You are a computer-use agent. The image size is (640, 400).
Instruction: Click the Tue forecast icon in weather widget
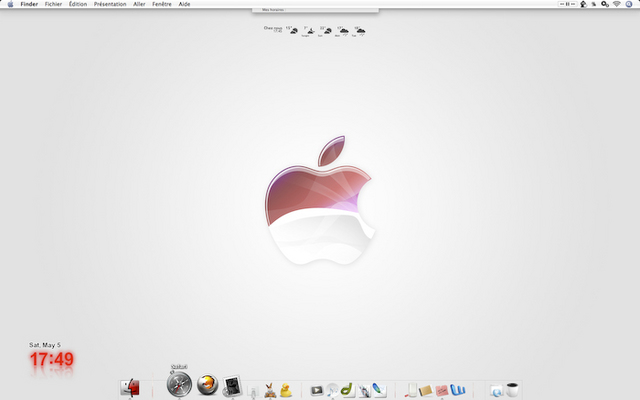(x=360, y=31)
